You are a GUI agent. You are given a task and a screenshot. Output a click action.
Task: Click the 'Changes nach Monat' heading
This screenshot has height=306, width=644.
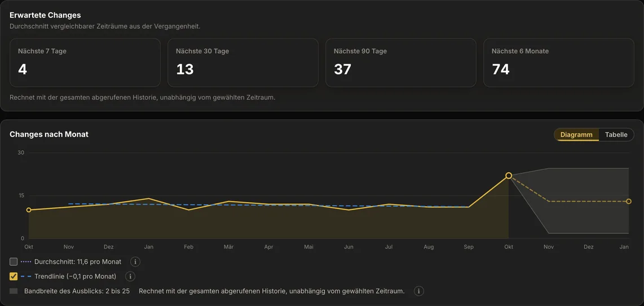[49, 134]
